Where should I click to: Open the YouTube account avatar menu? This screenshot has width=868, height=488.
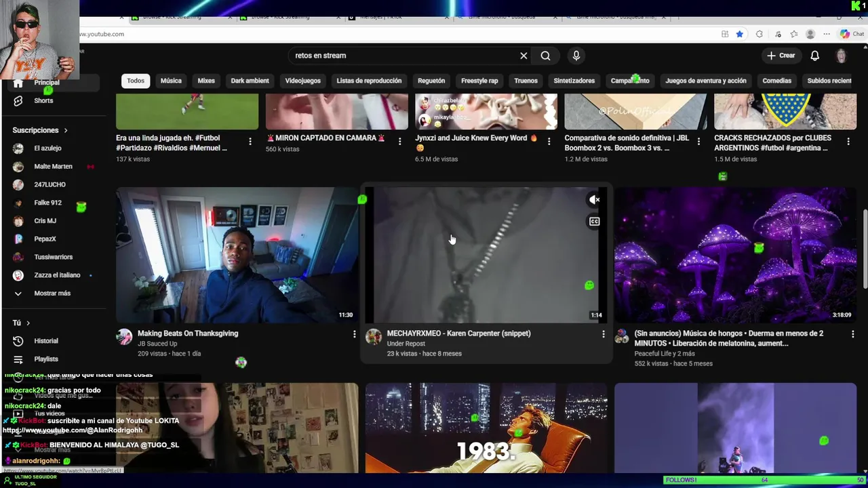[x=841, y=56]
